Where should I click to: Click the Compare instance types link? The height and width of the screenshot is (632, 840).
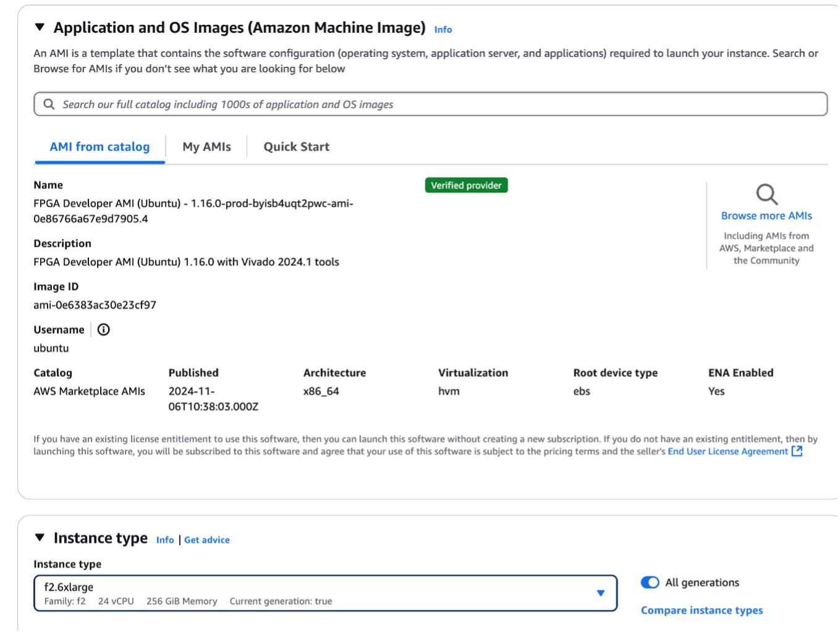click(702, 610)
